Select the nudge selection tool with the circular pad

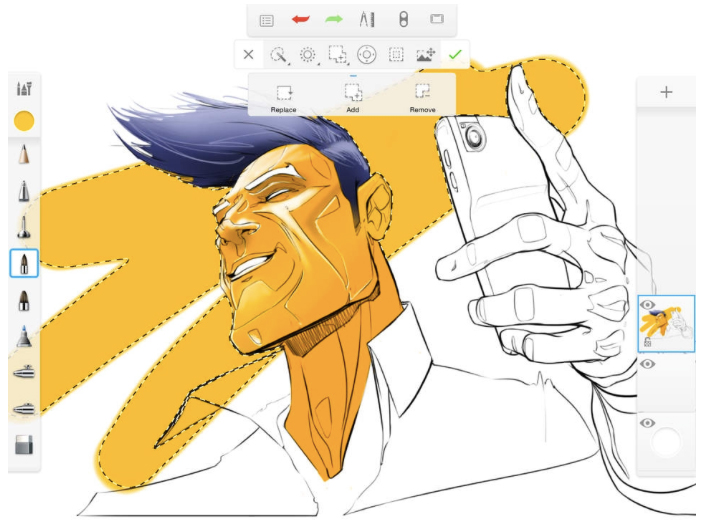[x=366, y=54]
